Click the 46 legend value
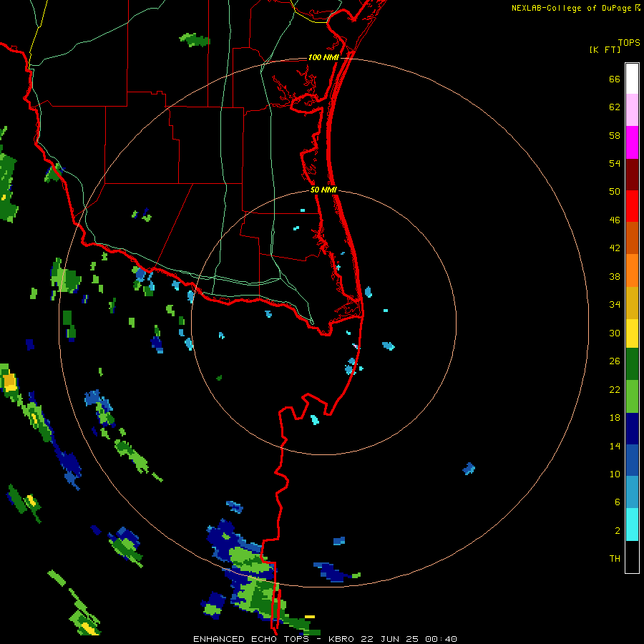Image resolution: width=644 pixels, height=644 pixels. (x=615, y=220)
